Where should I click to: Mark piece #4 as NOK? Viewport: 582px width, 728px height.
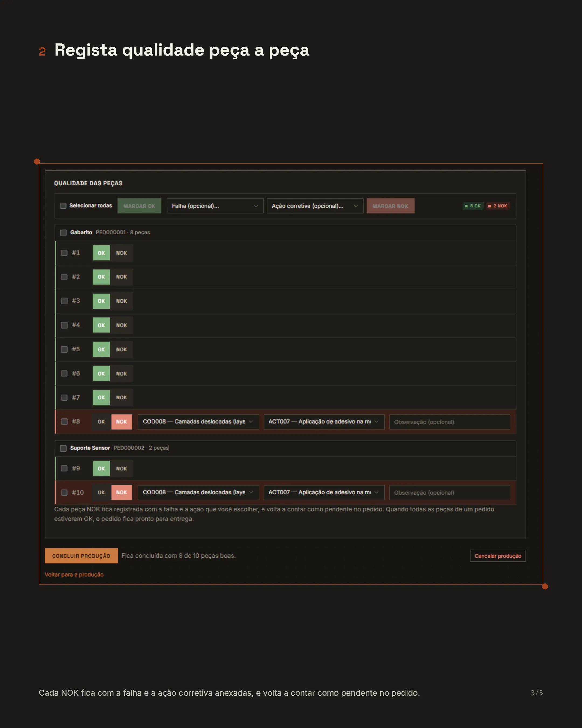(x=122, y=325)
